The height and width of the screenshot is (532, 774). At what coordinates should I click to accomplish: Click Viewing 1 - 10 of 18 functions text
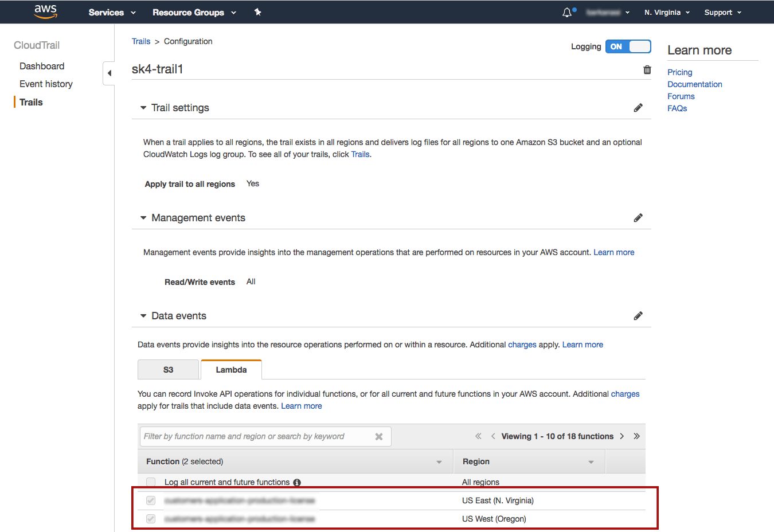tap(557, 436)
